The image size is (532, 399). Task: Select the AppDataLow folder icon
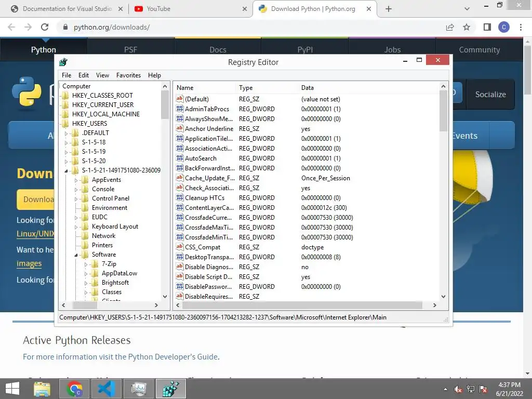(95, 273)
